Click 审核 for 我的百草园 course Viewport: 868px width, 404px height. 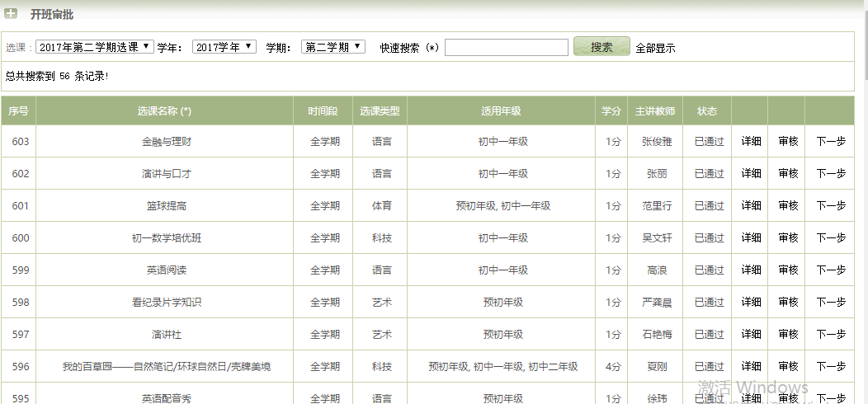pyautogui.click(x=787, y=367)
